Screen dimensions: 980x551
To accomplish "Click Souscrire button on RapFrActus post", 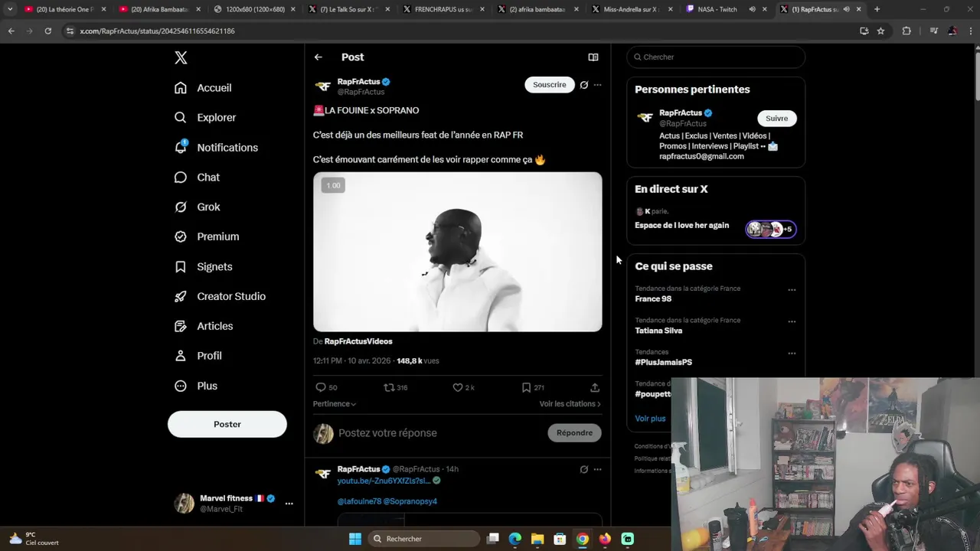I will [550, 85].
